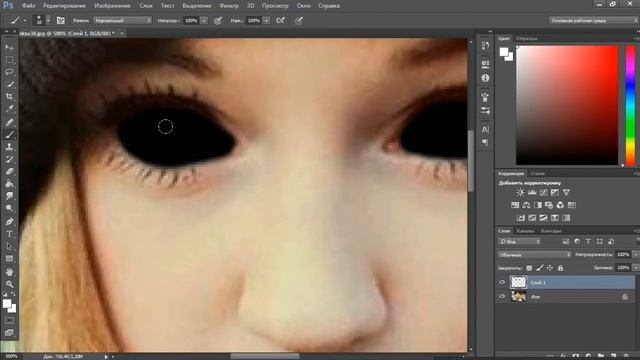
Task: Open the History panel icon
Action: coord(485,46)
